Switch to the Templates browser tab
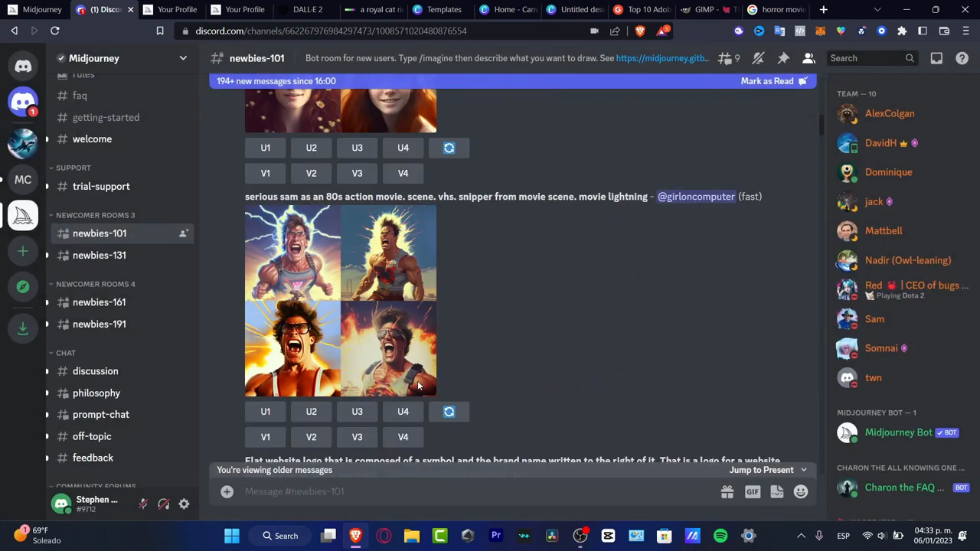 [444, 10]
